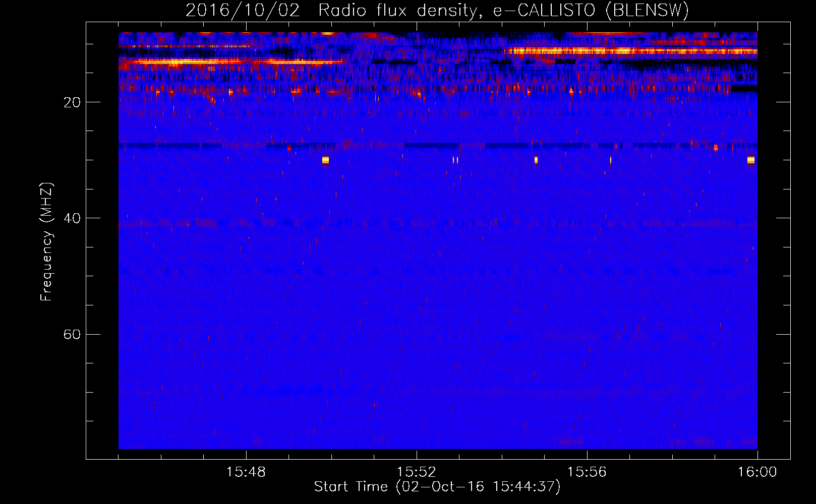
Task: Click the '15:56' time tick label
Action: tap(587, 472)
